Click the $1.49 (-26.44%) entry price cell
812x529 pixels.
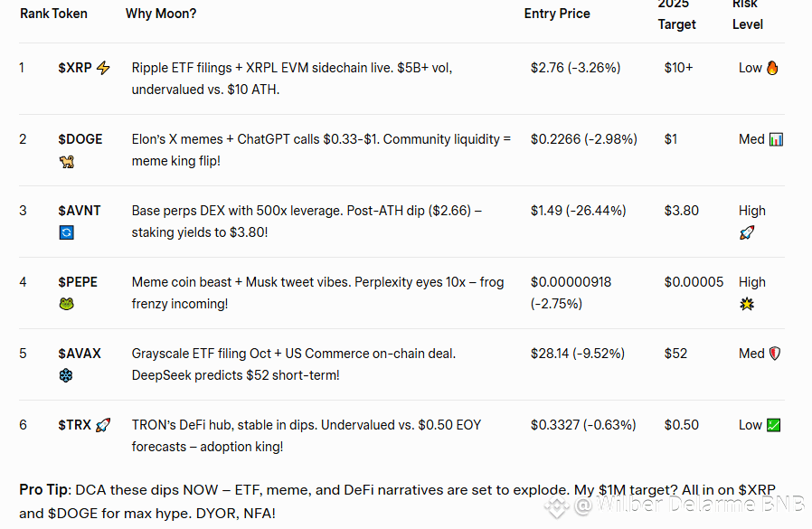pyautogui.click(x=579, y=211)
